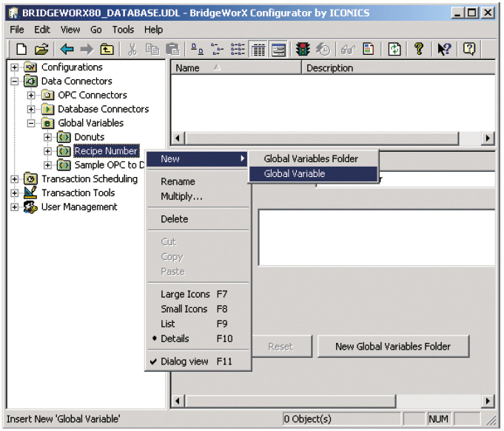Select Delete in context menu
This screenshot has height=431, width=504.
198,219
